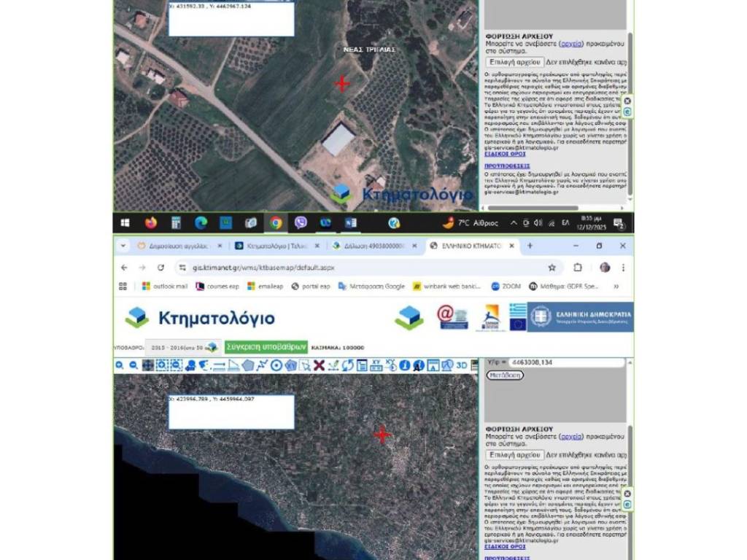Click the green Σύγκριση υποβάθρων button

point(266,348)
